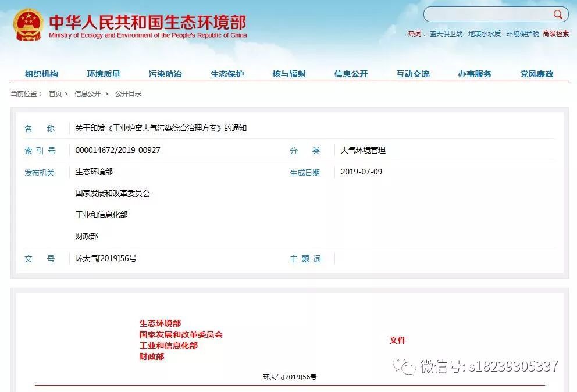Open the 互动交流 menu
The height and width of the screenshot is (392, 577).
[x=413, y=74]
